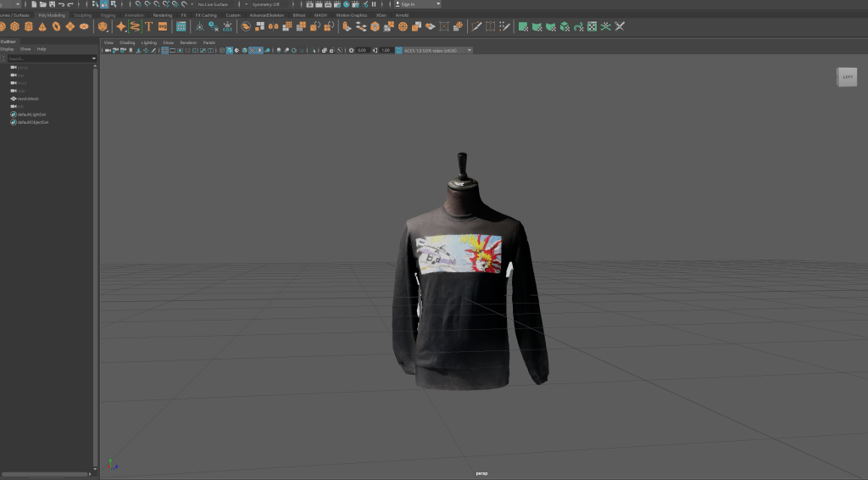Open the Outliner Display menu
868x480 pixels.
coord(7,49)
